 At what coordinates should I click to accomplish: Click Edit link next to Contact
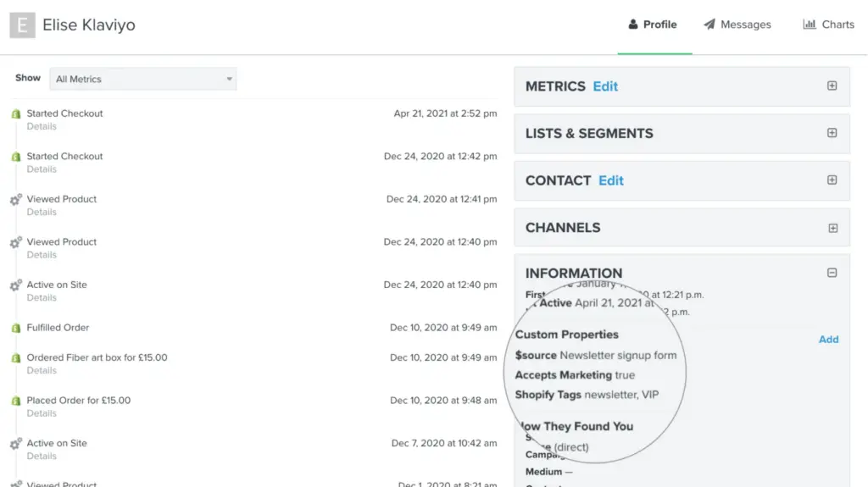tap(611, 180)
